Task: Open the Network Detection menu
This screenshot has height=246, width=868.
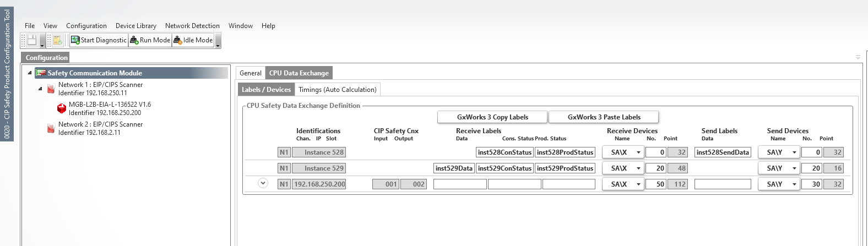Action: tap(192, 26)
